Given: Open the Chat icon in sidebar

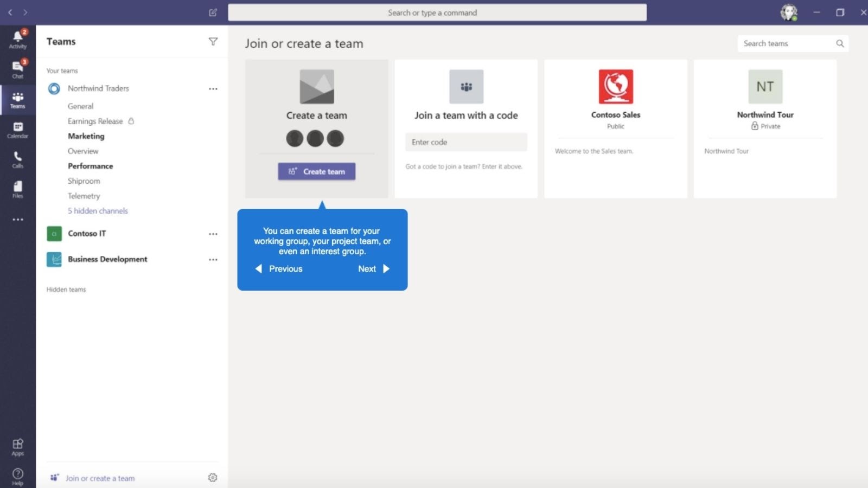Looking at the screenshot, I should coord(17,69).
